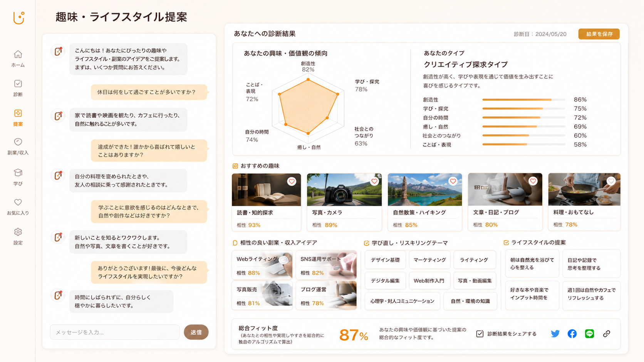Open the ホーム sidebar item
The image size is (644, 362).
point(18,59)
